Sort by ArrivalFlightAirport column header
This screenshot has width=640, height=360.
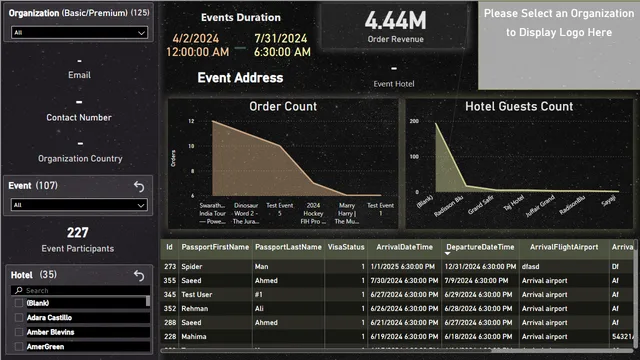pos(564,247)
